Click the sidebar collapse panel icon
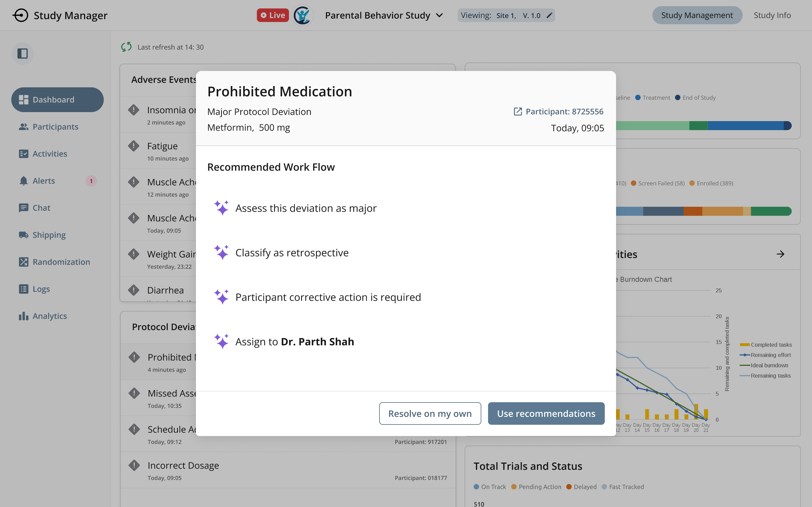This screenshot has height=507, width=812. coord(23,54)
